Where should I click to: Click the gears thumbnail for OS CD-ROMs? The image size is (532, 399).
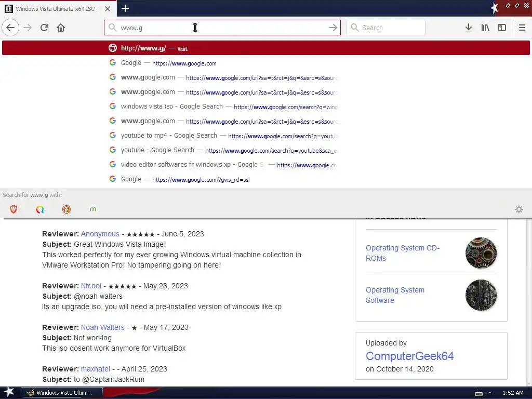click(481, 253)
